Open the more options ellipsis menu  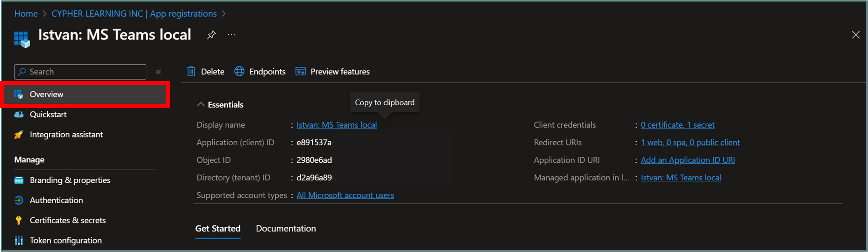pos(231,35)
